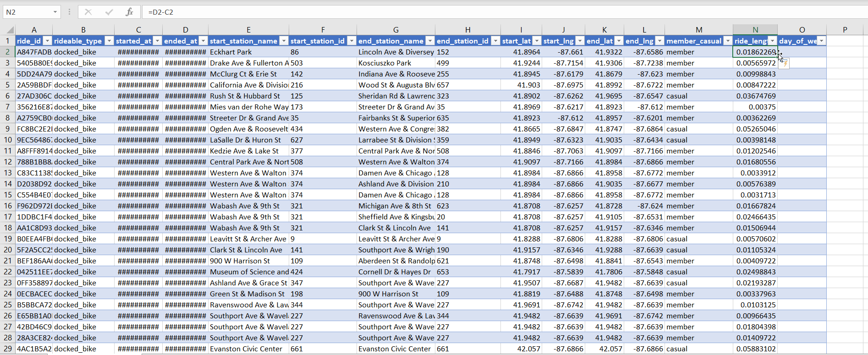Viewport: 868px width, 355px height.
Task: Open the ride_id filter dropdown
Action: click(x=47, y=41)
